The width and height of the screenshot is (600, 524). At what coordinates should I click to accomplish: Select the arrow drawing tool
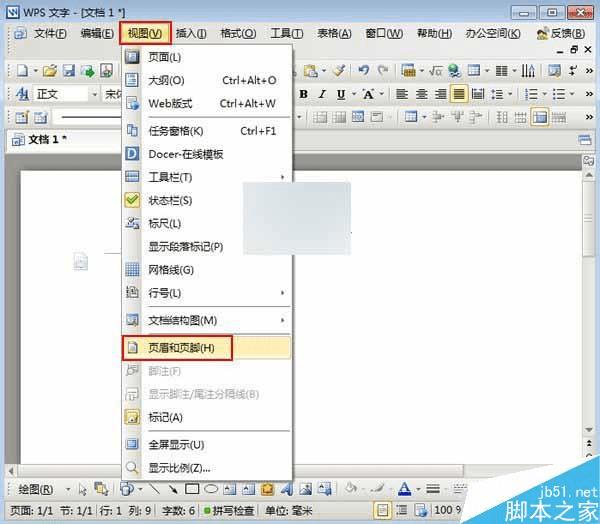173,489
